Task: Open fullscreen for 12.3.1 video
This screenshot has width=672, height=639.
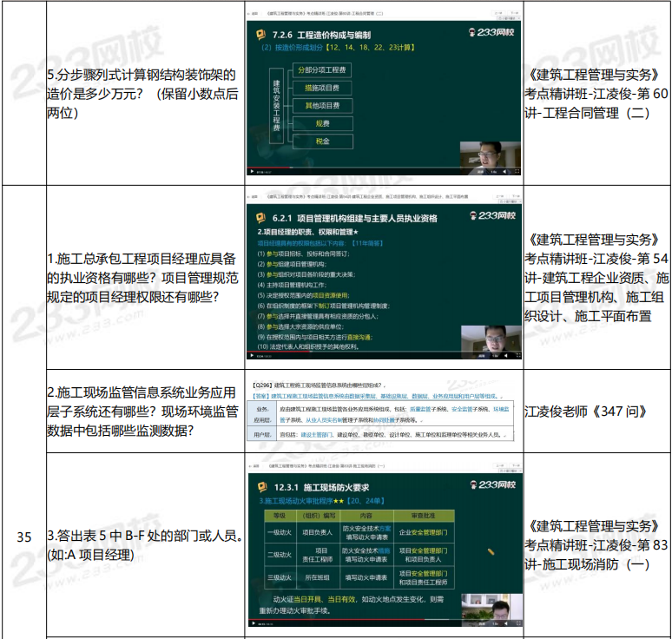Action: coord(517,623)
